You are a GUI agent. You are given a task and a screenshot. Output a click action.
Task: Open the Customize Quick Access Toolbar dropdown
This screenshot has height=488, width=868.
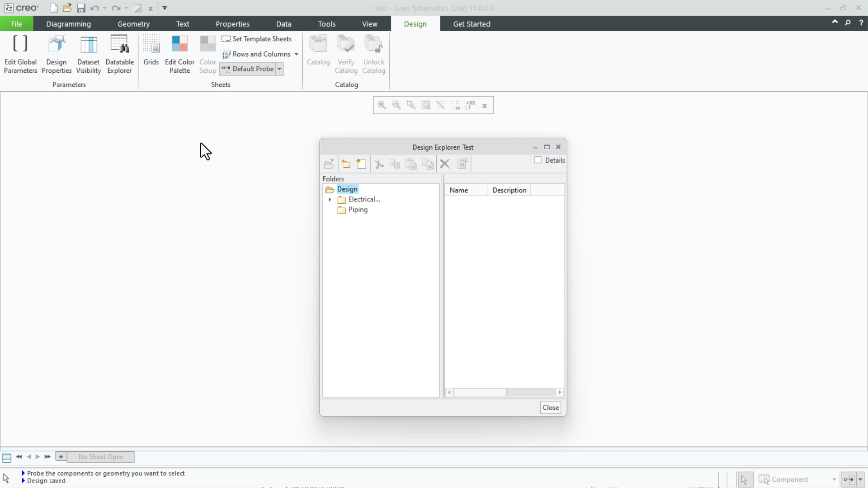point(165,8)
